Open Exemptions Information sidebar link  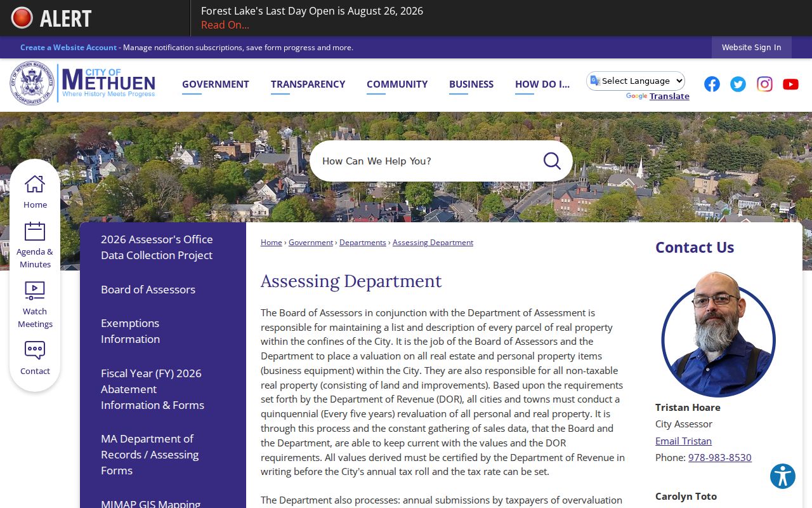coord(130,331)
